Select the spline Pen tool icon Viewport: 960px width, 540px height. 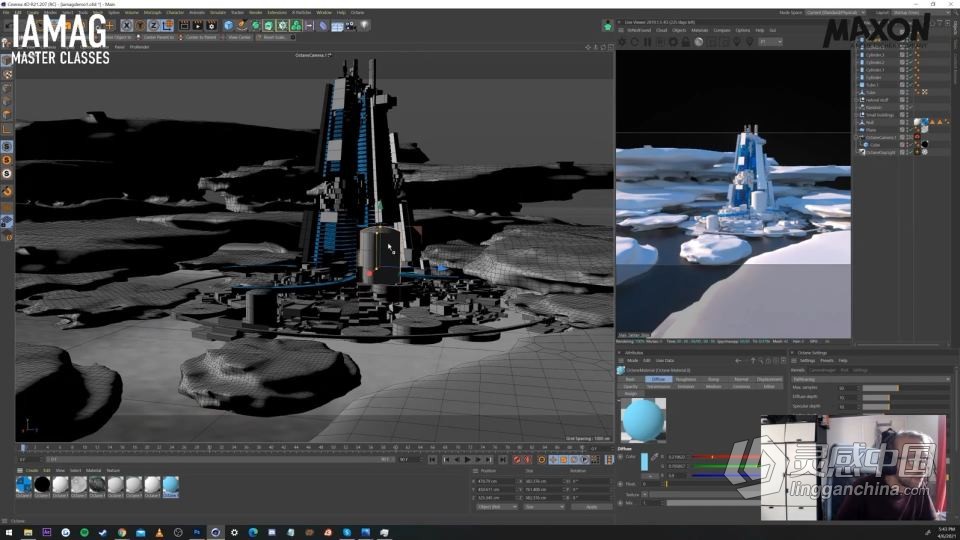242,26
